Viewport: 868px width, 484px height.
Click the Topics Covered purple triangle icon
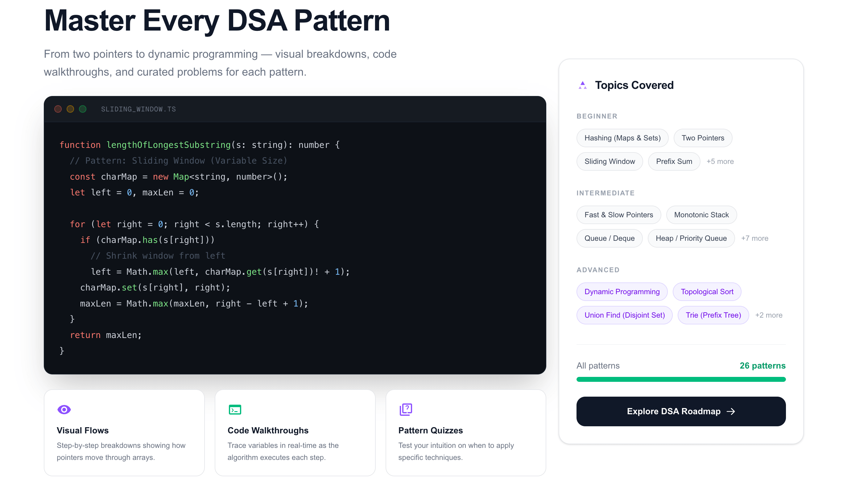(583, 85)
